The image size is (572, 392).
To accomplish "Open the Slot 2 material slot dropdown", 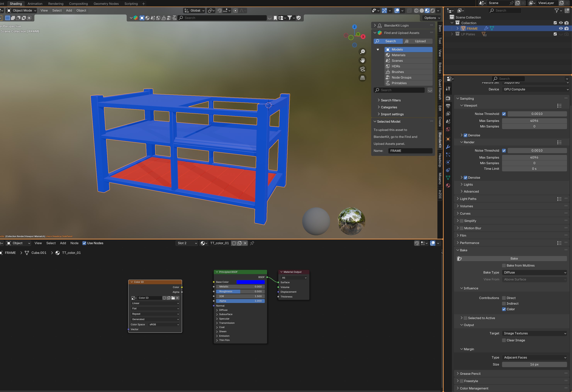I will click(187, 243).
